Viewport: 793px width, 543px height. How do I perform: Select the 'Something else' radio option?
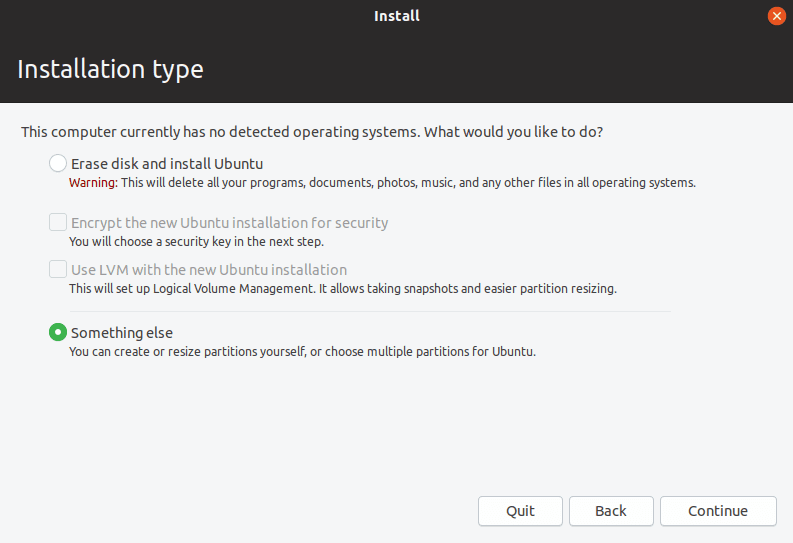[58, 332]
